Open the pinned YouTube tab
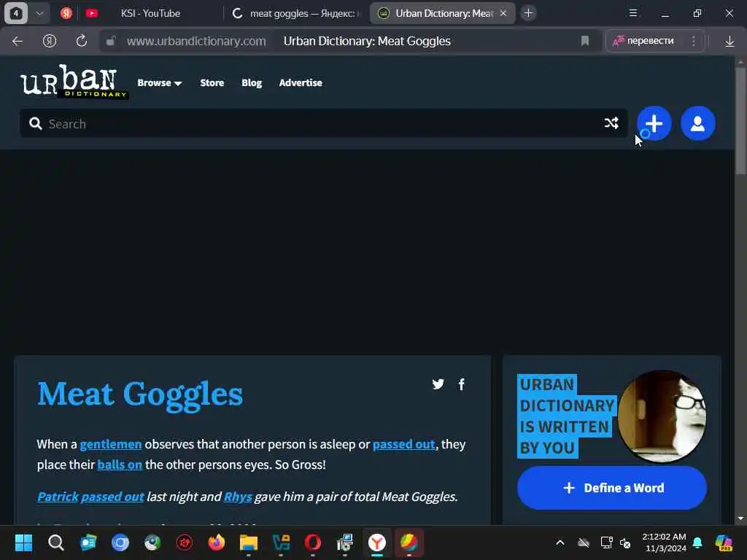This screenshot has width=747, height=560. click(x=92, y=13)
